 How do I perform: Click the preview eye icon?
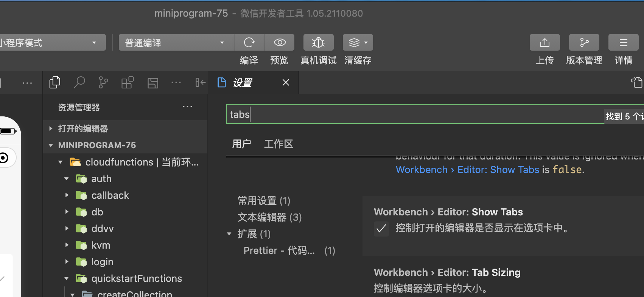click(x=280, y=42)
